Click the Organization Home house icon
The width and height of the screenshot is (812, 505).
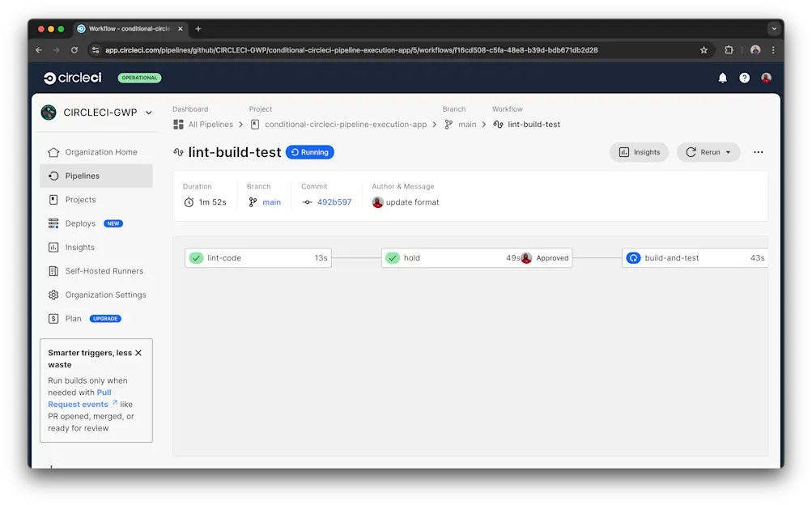point(53,152)
